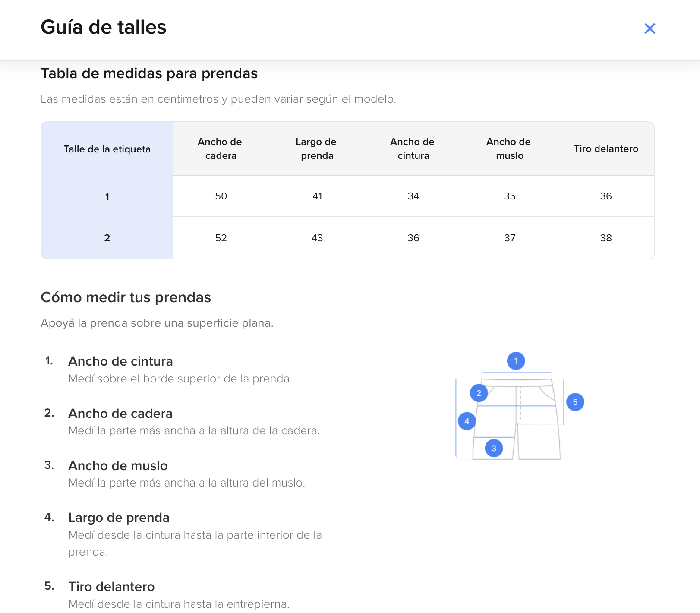
Task: Click 'Ancho de cintura' instruction heading
Action: click(120, 361)
